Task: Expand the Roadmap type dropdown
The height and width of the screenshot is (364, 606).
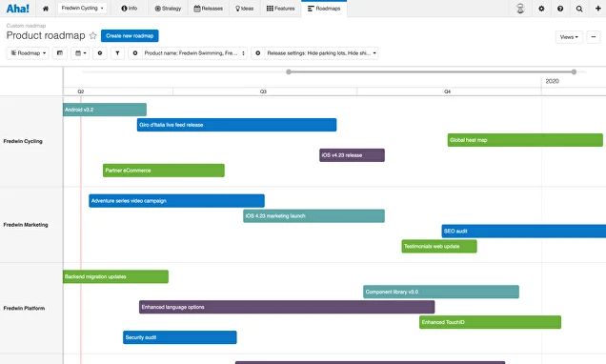Action: click(28, 53)
